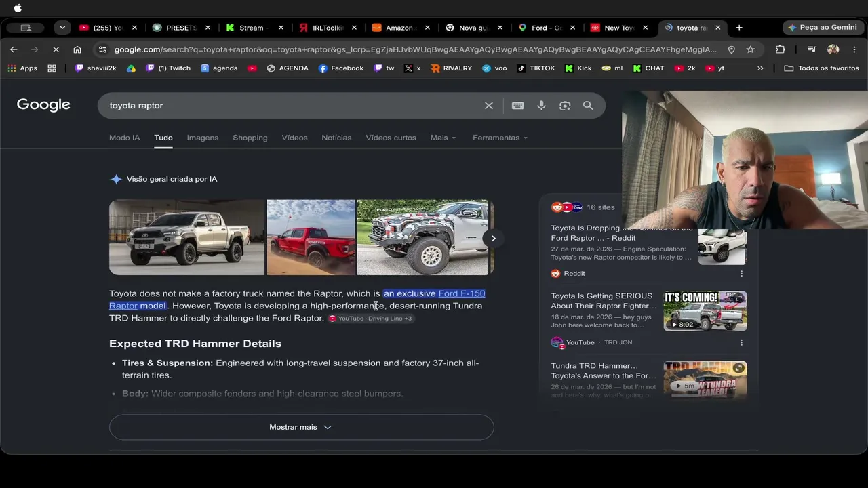Switch to the Modo IA tab
Image resolution: width=868 pixels, height=488 pixels.
[x=124, y=138]
